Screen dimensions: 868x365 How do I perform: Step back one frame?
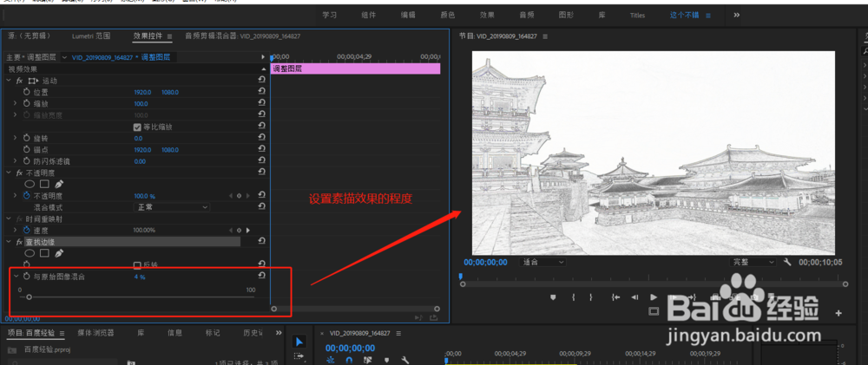635,297
